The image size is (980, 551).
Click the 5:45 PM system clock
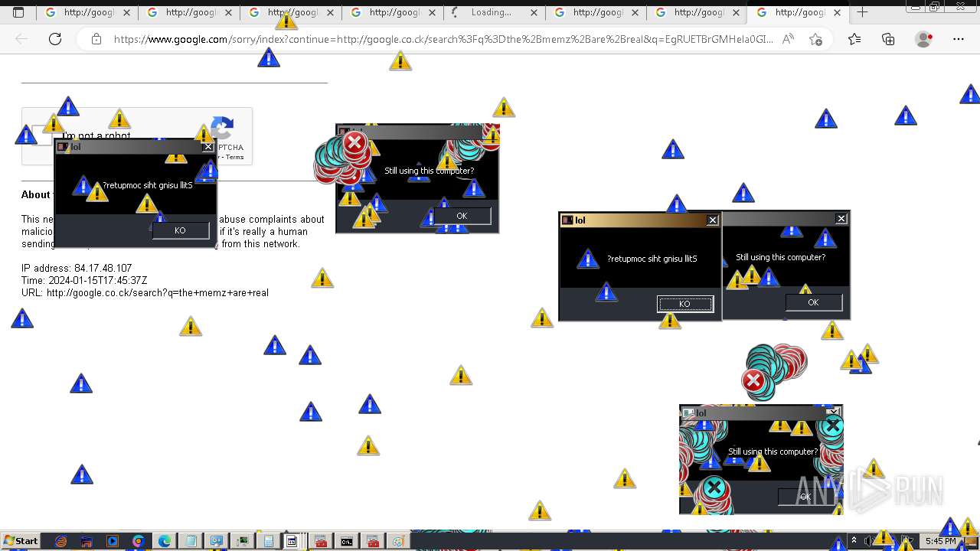(941, 541)
